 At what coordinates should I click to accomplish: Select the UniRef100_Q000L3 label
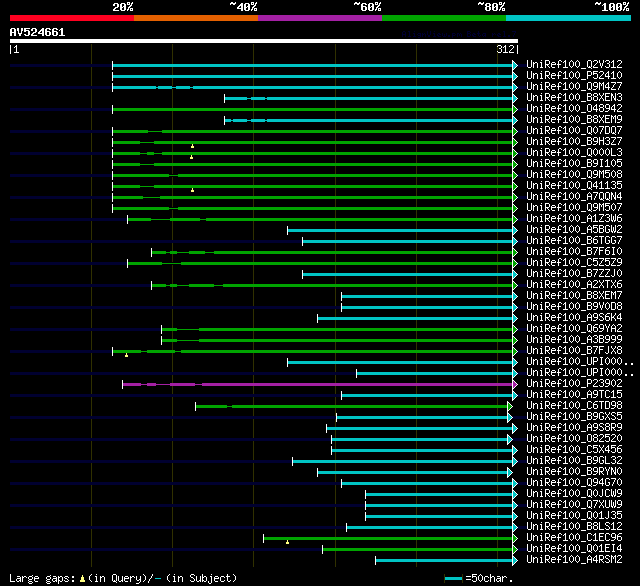[574, 152]
